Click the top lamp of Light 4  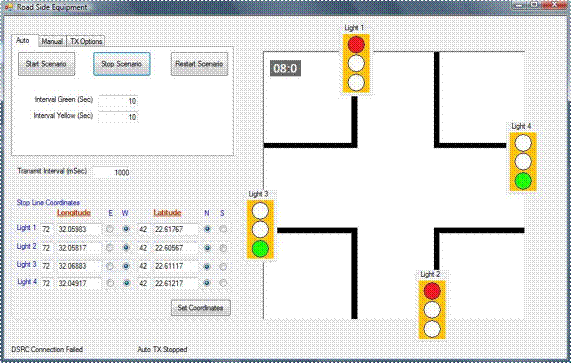coord(523,143)
